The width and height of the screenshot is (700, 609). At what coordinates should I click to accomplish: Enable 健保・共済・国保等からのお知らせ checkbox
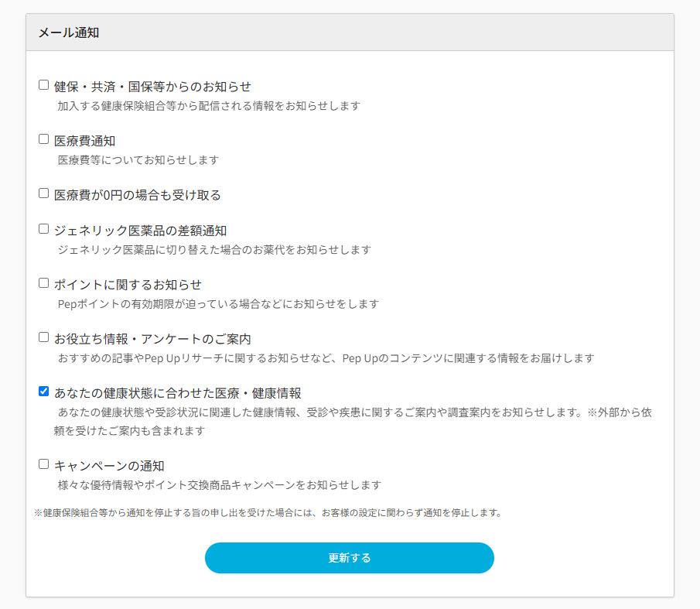(43, 85)
